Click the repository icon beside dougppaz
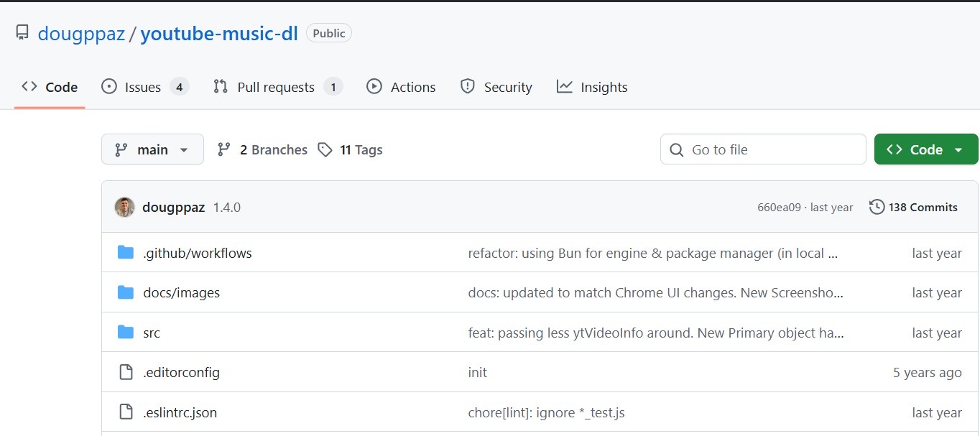980x436 pixels. point(22,33)
